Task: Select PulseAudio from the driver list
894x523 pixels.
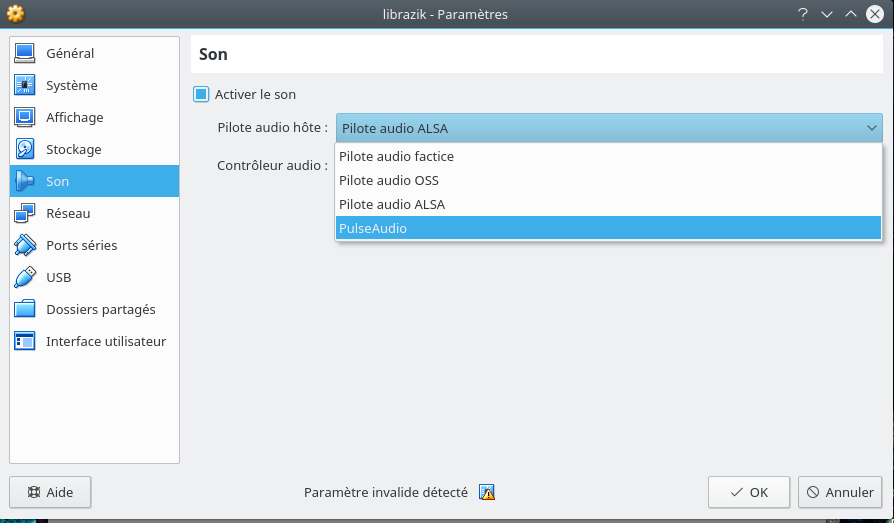Action: (608, 228)
